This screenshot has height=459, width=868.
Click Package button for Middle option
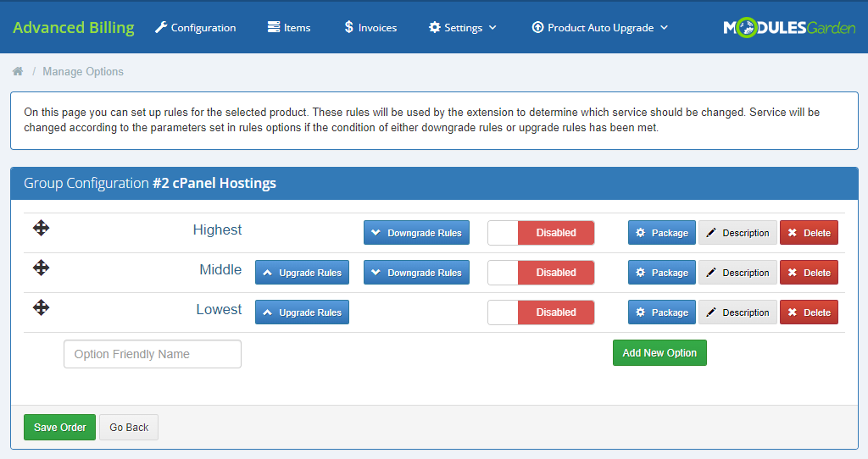coord(661,273)
